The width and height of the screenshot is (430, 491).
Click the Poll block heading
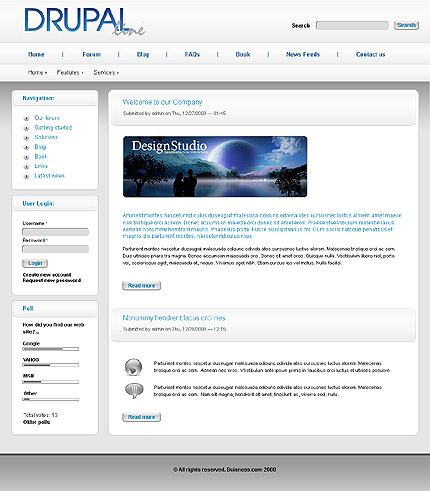tap(28, 308)
